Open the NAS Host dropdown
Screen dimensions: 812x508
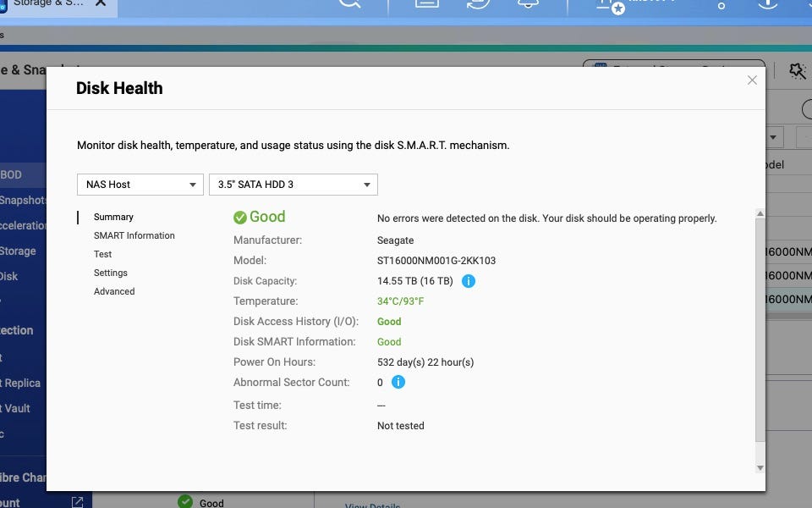point(140,185)
